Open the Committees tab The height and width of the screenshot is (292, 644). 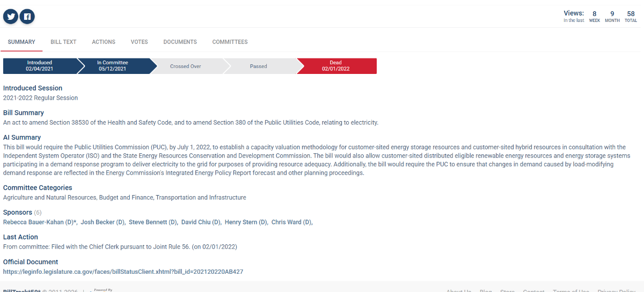[230, 42]
